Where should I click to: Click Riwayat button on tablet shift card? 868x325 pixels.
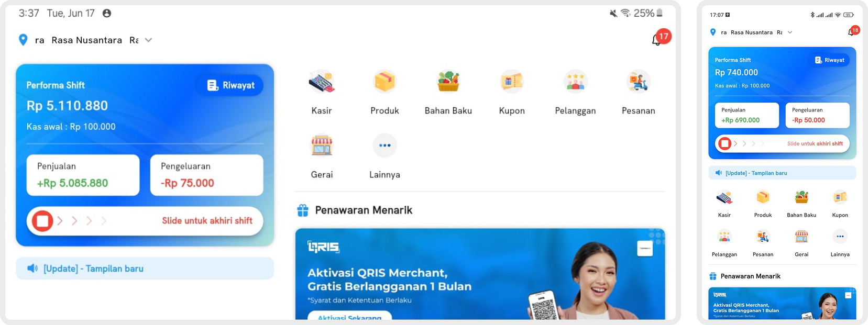click(231, 85)
